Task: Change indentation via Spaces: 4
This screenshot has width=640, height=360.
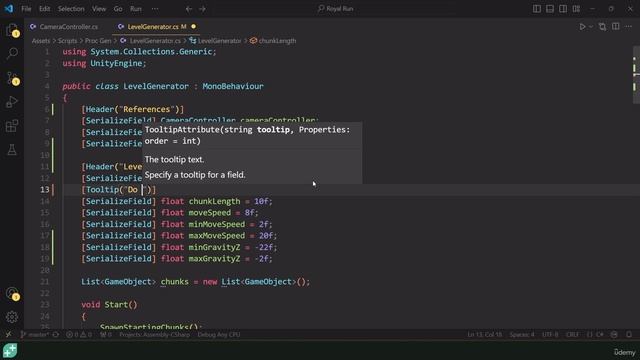Action: click(x=522, y=335)
